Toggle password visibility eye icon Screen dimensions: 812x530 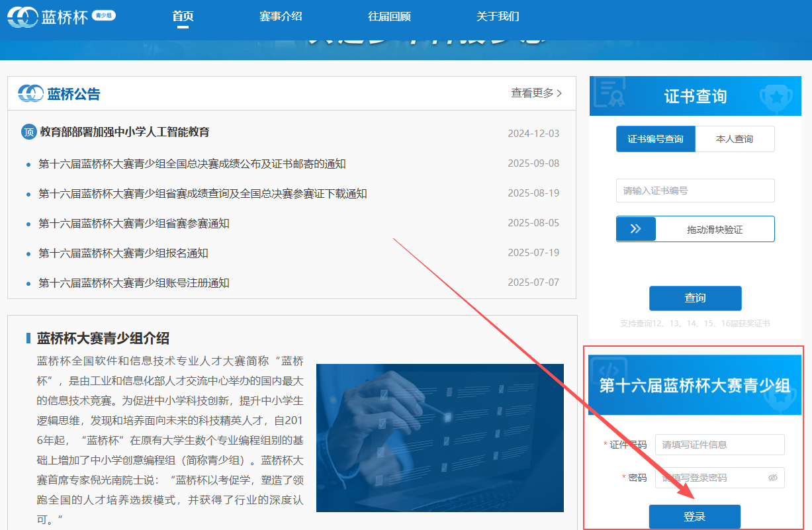pyautogui.click(x=773, y=478)
